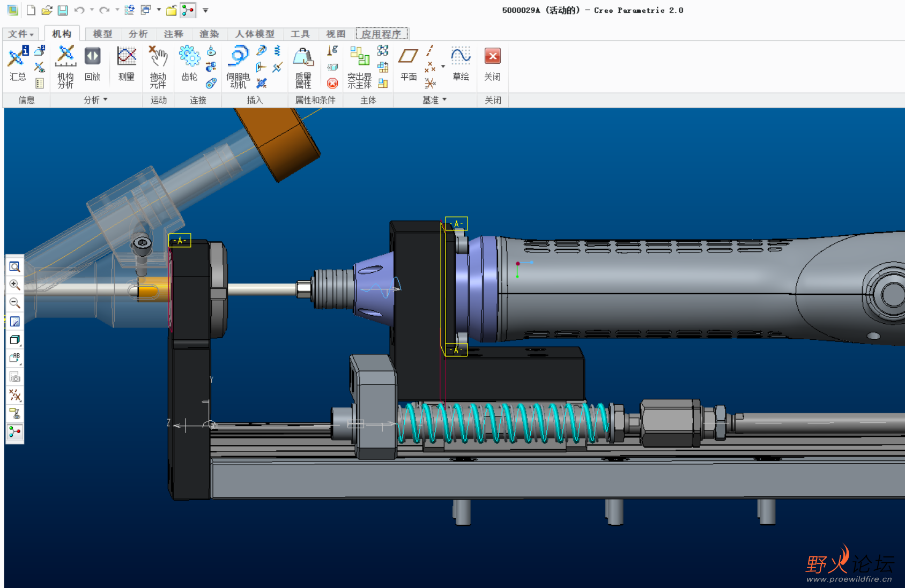Screen dimensions: 905x588
Task: Click the close window folder icon
Action: tap(172, 10)
